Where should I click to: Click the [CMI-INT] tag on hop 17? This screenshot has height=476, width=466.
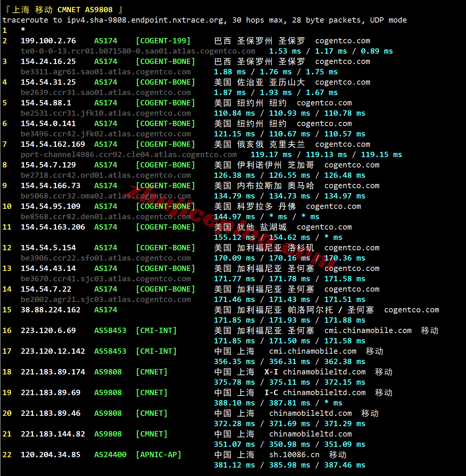tap(156, 351)
